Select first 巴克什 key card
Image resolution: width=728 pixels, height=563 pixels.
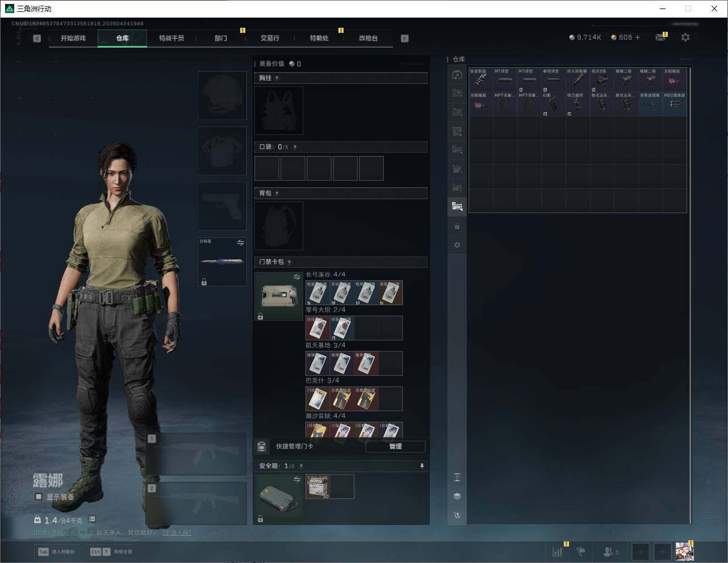click(317, 398)
